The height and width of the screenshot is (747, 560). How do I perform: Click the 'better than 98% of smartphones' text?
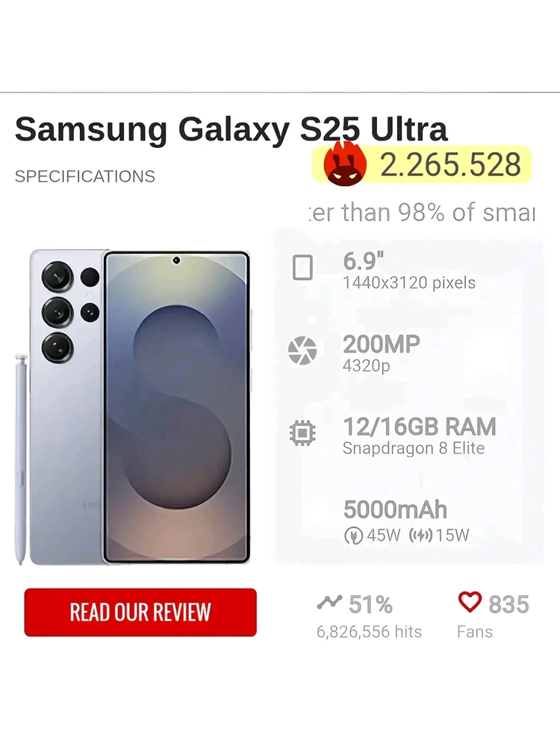tap(423, 213)
